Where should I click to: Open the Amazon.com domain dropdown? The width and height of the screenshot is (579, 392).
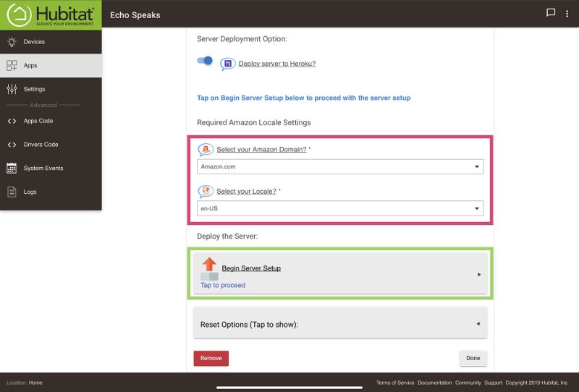tap(340, 166)
